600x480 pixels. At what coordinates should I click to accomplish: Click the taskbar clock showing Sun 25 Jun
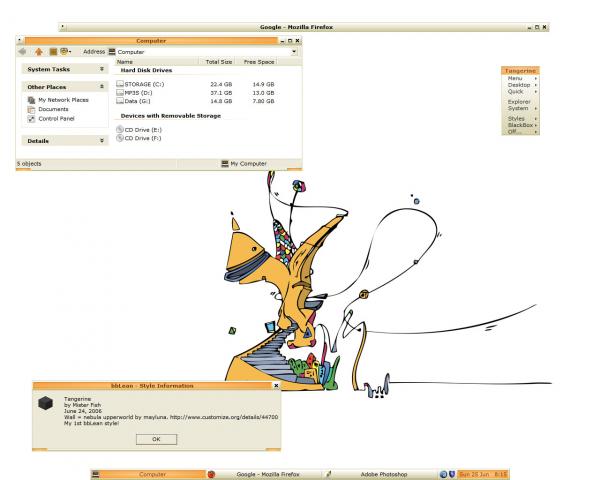click(483, 474)
